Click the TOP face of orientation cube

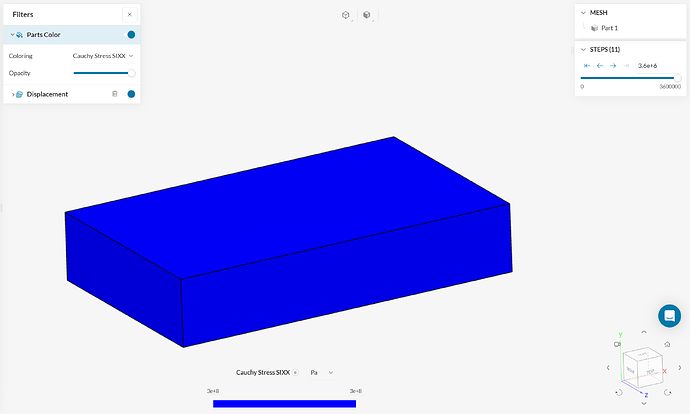[650, 372]
